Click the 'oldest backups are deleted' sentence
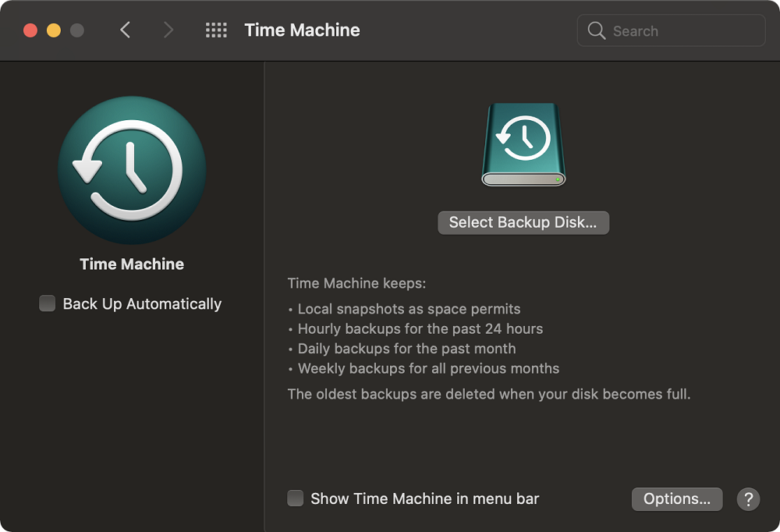Screen dimensions: 780x532 click(489, 394)
